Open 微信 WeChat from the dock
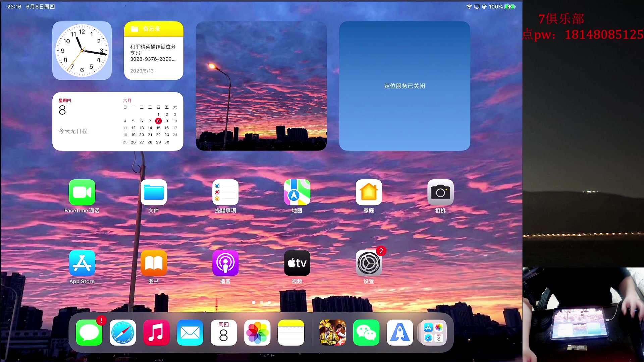Screen dimensions: 644x362 click(366, 333)
